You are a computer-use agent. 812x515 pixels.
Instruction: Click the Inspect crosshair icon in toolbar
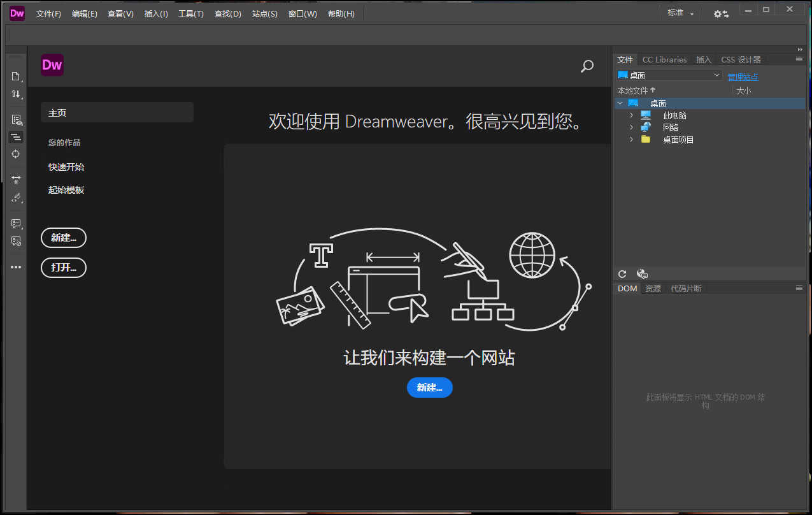[16, 154]
